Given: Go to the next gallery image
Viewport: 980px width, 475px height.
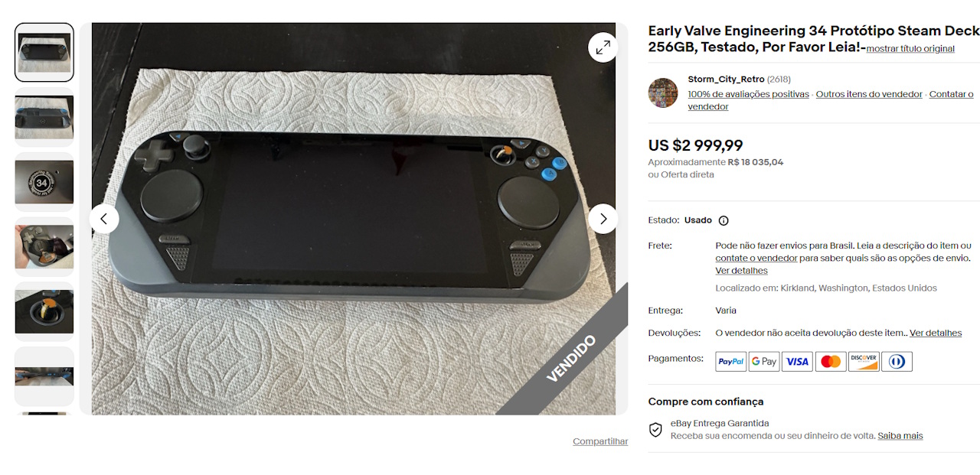Looking at the screenshot, I should 603,219.
